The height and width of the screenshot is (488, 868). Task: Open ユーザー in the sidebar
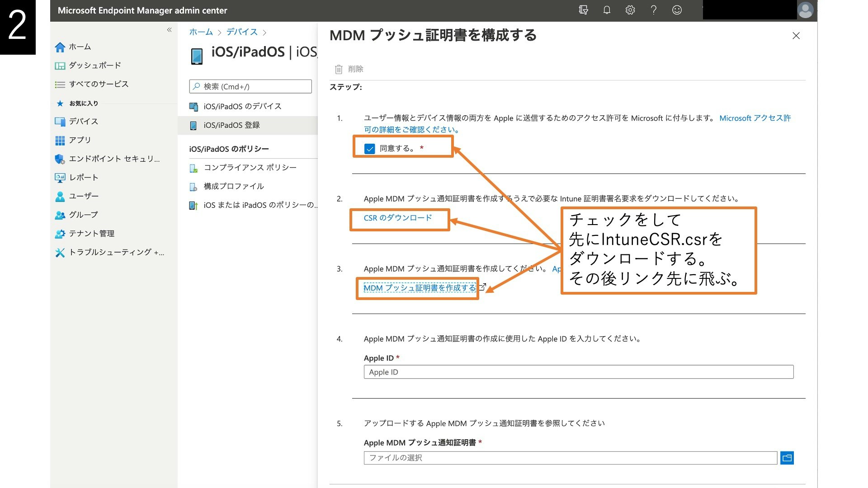click(x=76, y=197)
